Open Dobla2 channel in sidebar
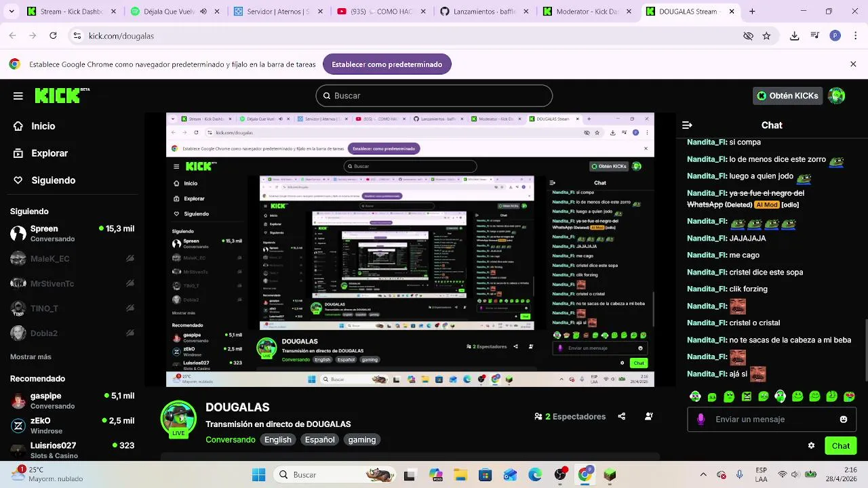 (x=73, y=333)
